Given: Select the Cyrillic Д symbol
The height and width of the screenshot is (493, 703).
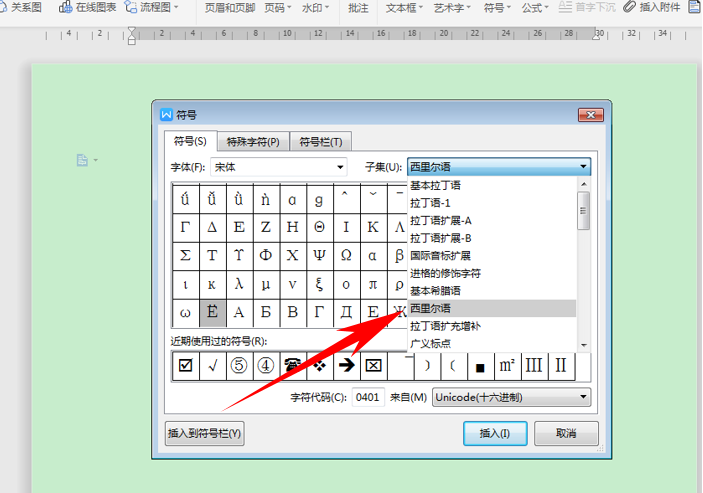Looking at the screenshot, I should pos(346,312).
